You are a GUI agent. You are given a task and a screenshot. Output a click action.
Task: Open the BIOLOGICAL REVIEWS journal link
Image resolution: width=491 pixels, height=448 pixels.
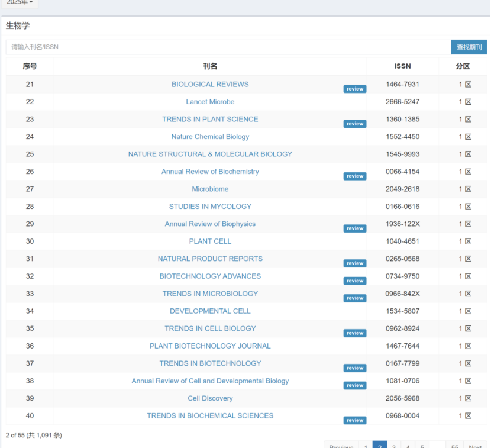210,85
